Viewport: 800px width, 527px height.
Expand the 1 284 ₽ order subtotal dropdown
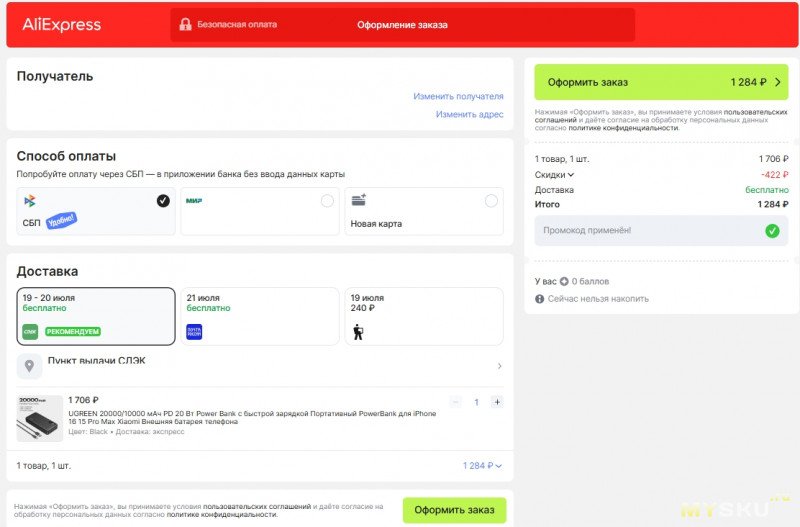[482, 466]
